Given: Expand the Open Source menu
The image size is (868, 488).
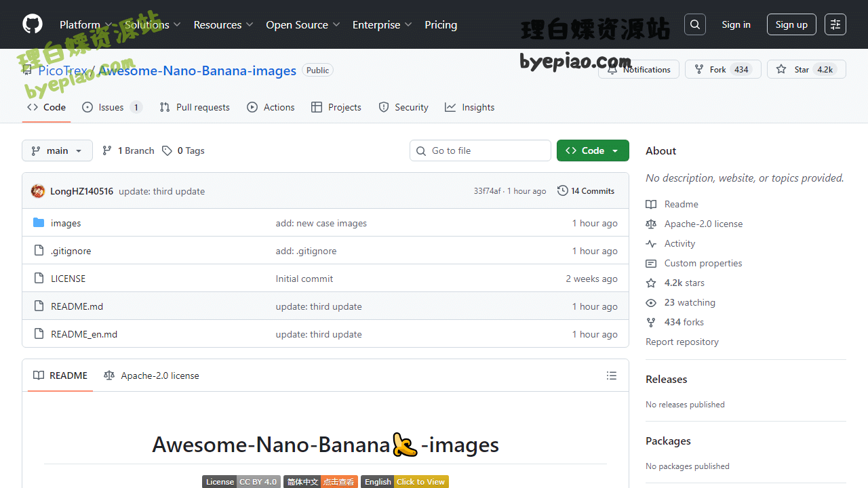Looking at the screenshot, I should [303, 24].
